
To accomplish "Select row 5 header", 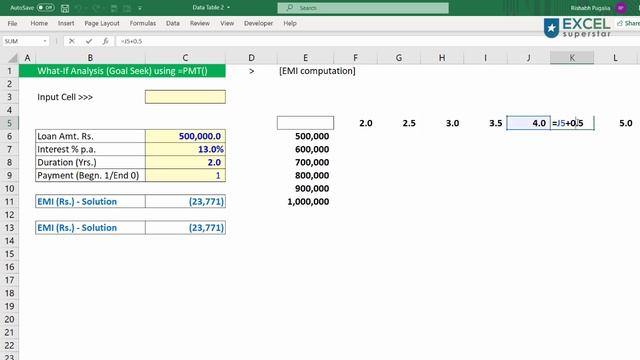I will coord(9,123).
